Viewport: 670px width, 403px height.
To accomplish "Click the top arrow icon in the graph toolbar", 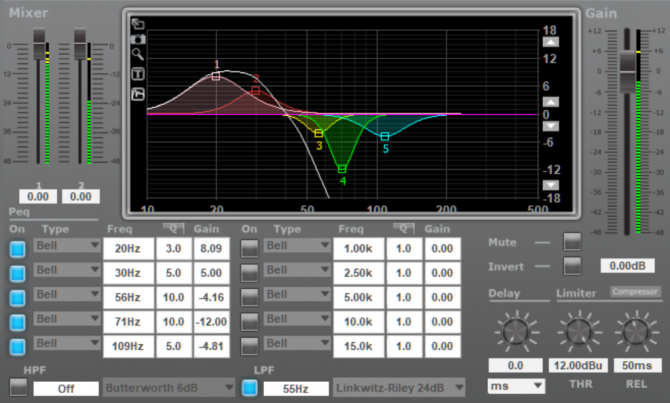I will tap(137, 23).
